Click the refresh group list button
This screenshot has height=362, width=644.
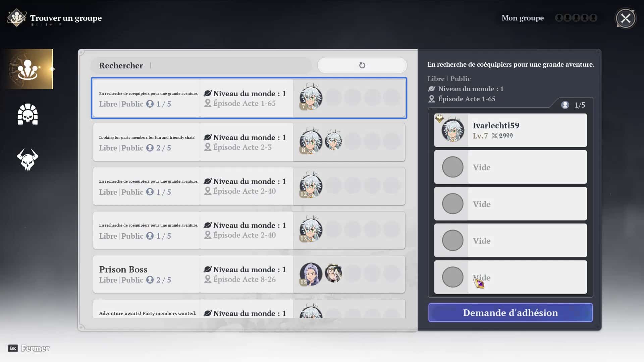click(x=362, y=65)
